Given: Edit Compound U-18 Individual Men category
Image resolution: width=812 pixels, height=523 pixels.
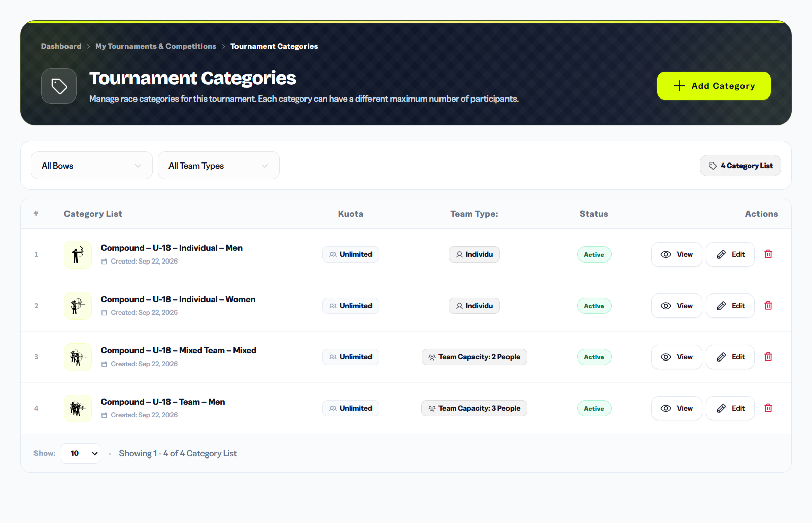Looking at the screenshot, I should click(x=730, y=254).
